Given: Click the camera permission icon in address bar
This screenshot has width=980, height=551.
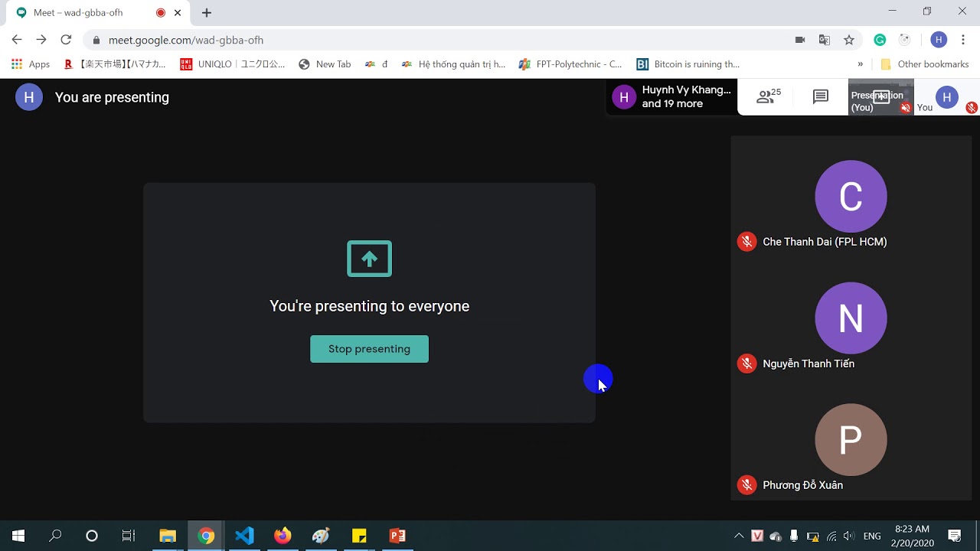Looking at the screenshot, I should point(800,40).
